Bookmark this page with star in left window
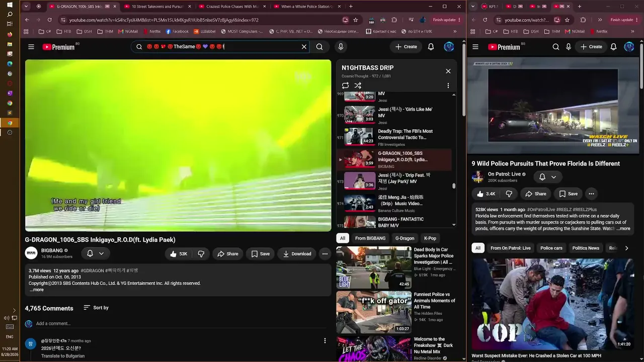The height and width of the screenshot is (362, 644). click(x=356, y=20)
